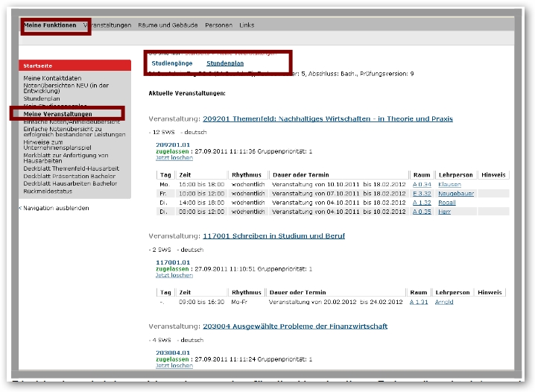Switch to the Studiengänge tab

click(x=172, y=63)
